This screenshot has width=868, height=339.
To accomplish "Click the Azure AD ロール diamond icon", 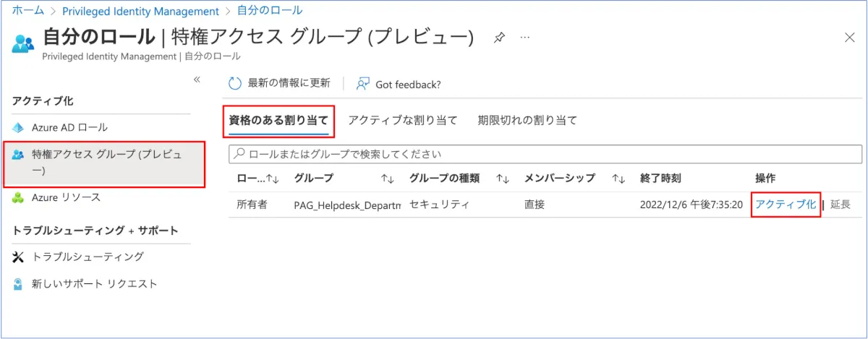I will point(19,127).
